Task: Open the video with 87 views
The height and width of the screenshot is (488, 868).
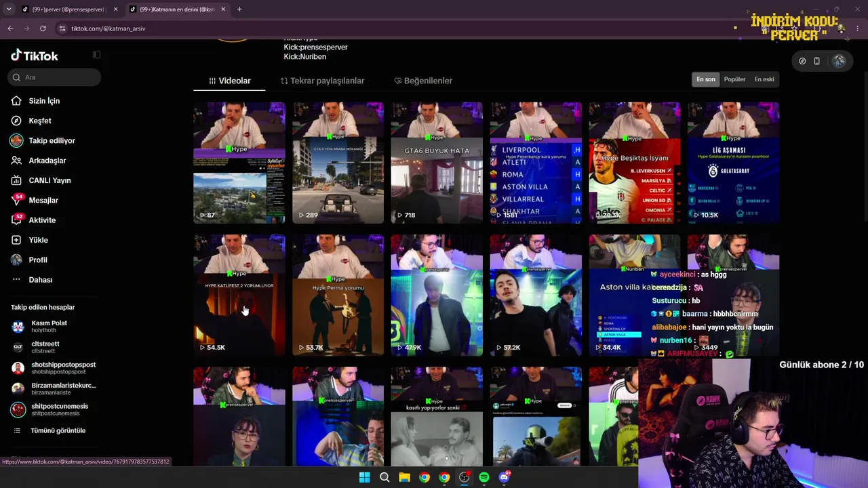Action: tap(239, 163)
